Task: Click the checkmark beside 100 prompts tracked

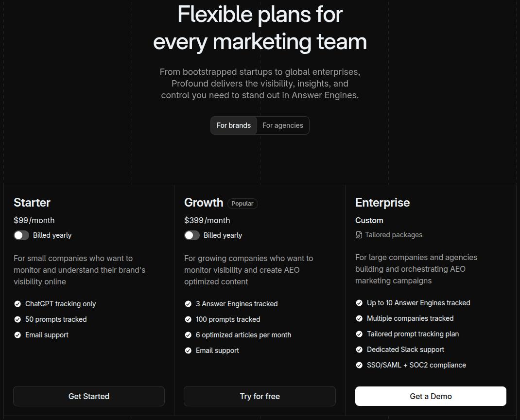Action: coord(188,319)
